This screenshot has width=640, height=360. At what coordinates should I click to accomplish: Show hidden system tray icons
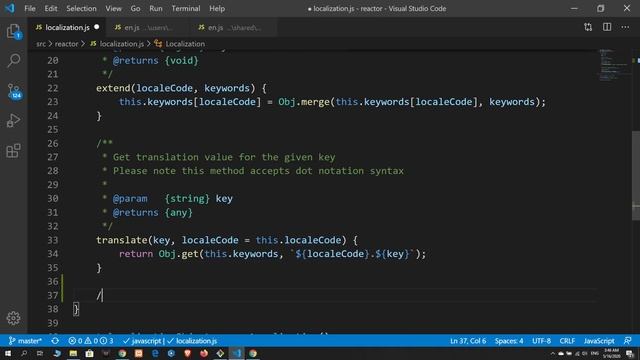pos(553,354)
